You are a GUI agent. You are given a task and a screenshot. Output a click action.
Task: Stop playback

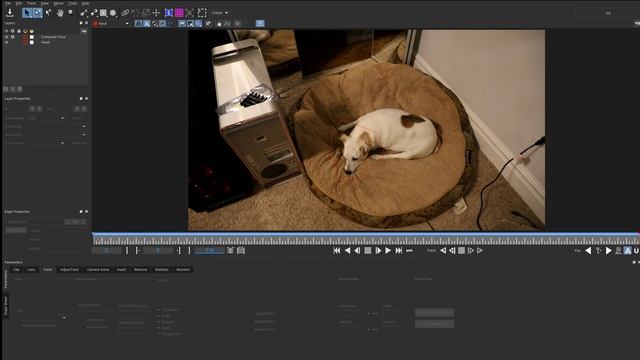click(x=368, y=251)
